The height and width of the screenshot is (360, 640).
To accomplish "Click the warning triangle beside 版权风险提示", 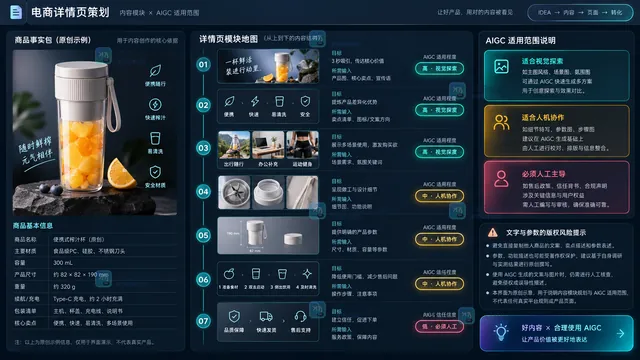I will click(x=493, y=233).
